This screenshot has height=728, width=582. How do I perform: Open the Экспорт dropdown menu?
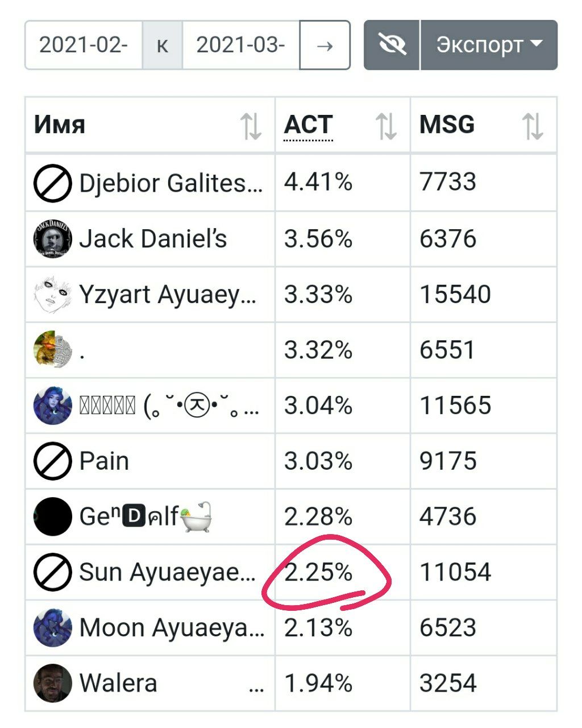pyautogui.click(x=489, y=45)
